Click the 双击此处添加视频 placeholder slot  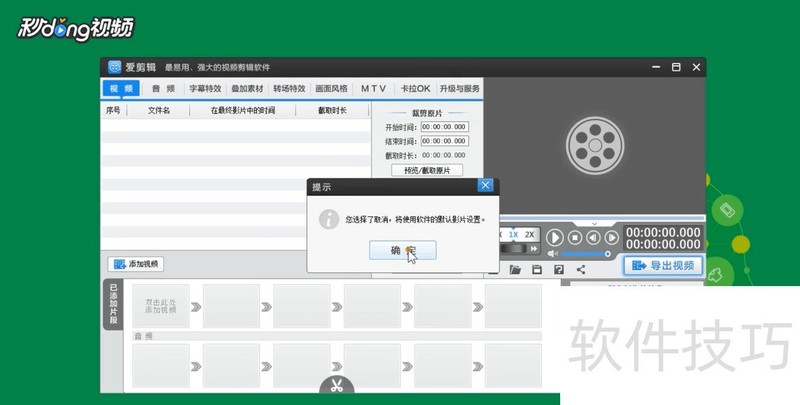tap(161, 306)
